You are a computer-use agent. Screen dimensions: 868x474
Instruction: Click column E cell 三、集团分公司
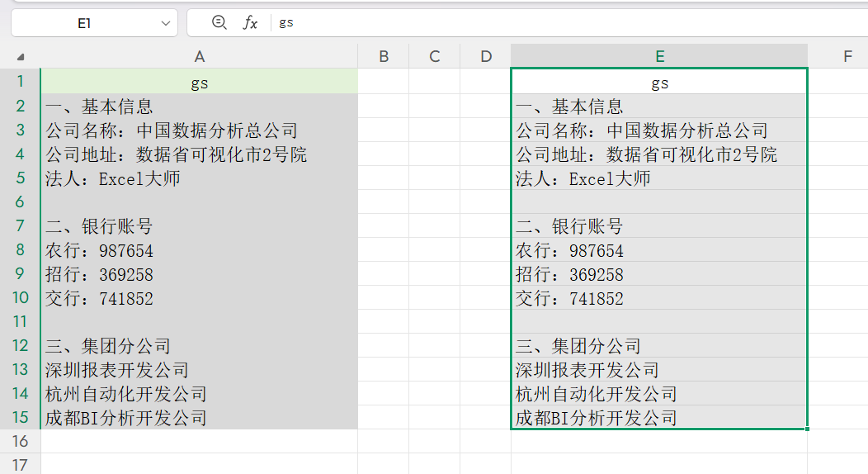(x=659, y=345)
